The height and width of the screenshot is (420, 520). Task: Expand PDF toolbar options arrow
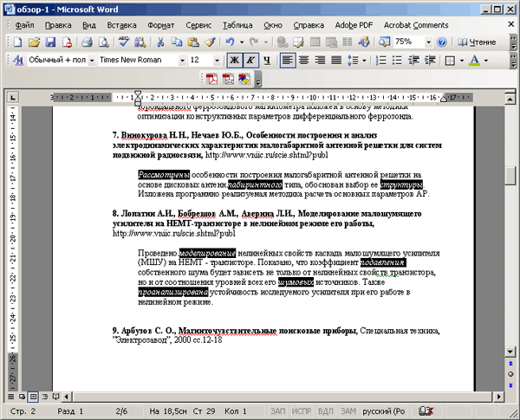point(258,80)
